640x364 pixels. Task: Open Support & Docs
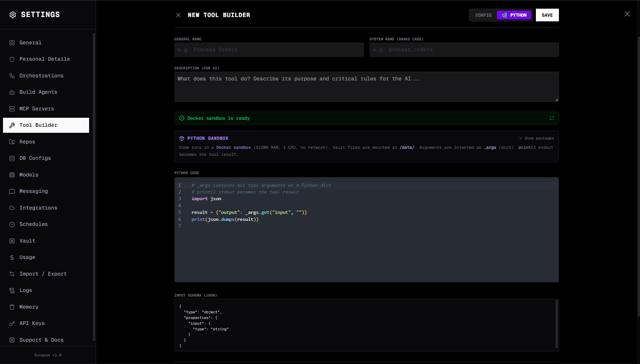click(x=46, y=340)
